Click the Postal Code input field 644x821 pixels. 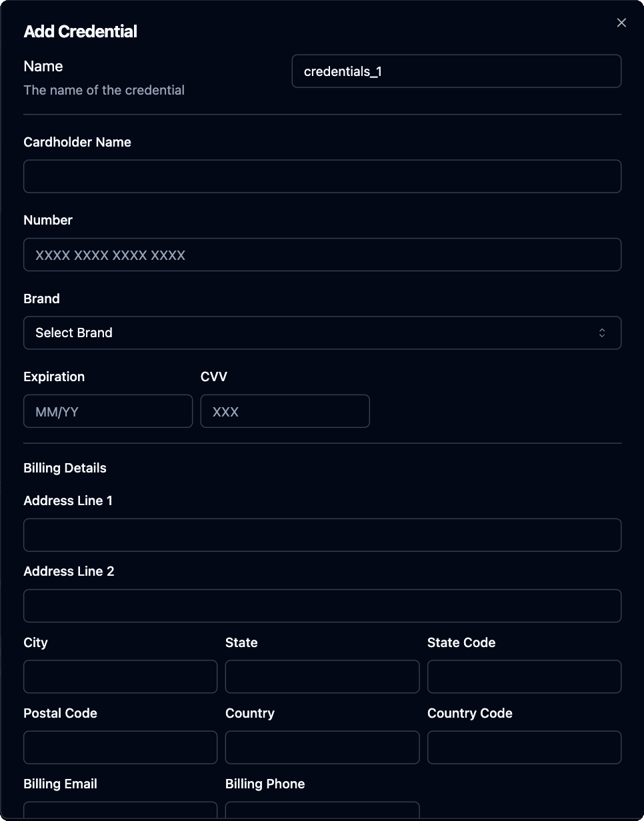pyautogui.click(x=121, y=747)
